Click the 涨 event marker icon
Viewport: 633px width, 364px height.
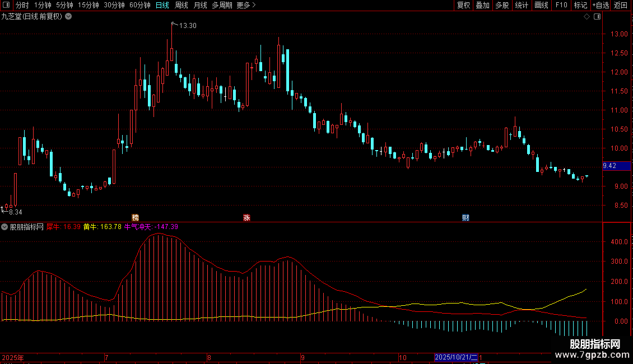click(x=246, y=217)
